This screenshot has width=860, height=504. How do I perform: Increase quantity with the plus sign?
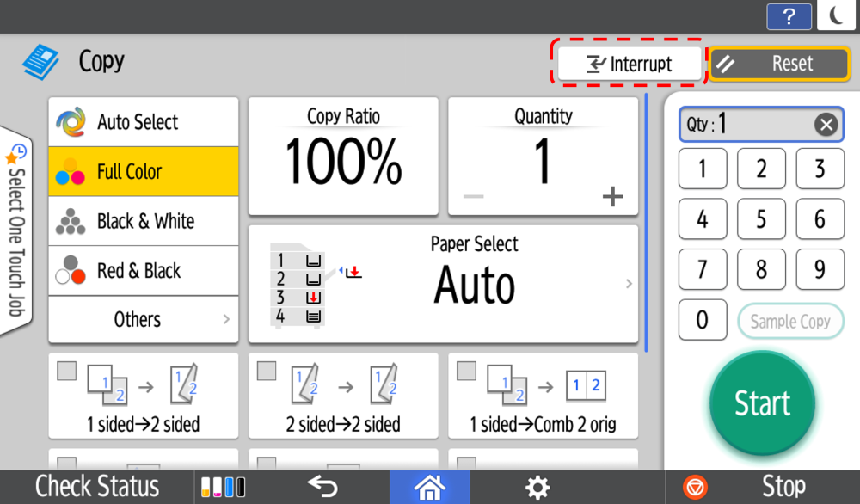612,198
